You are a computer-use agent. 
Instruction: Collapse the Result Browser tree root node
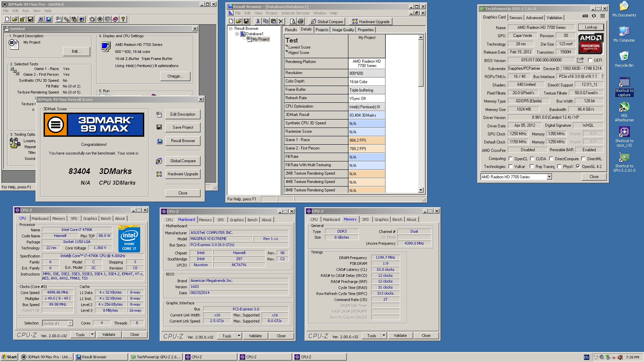[x=231, y=29]
